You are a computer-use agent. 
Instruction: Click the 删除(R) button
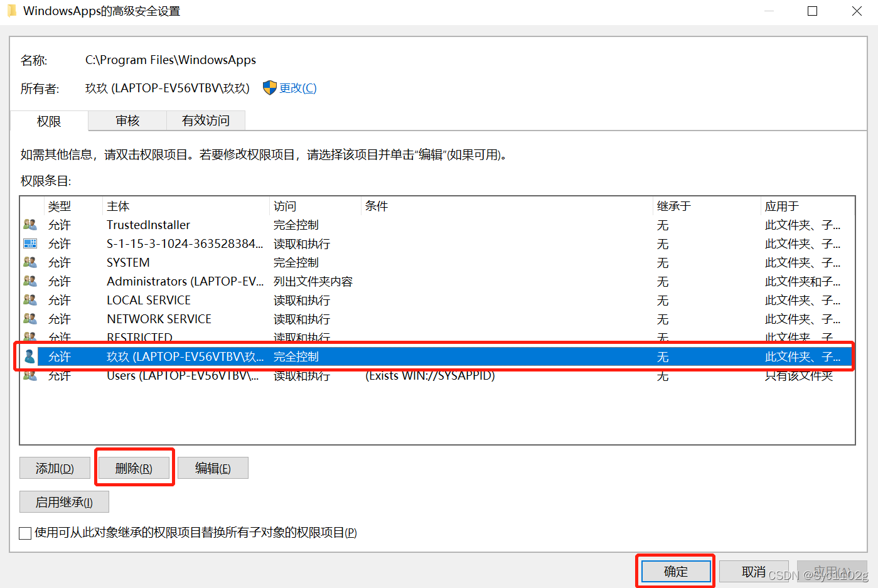[134, 468]
